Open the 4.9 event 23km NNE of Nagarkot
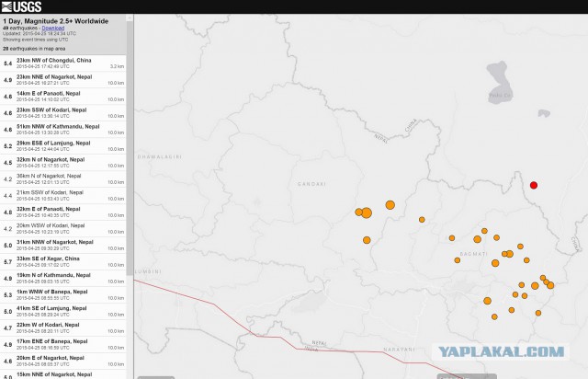The height and width of the screenshot is (379, 588). tap(63, 80)
